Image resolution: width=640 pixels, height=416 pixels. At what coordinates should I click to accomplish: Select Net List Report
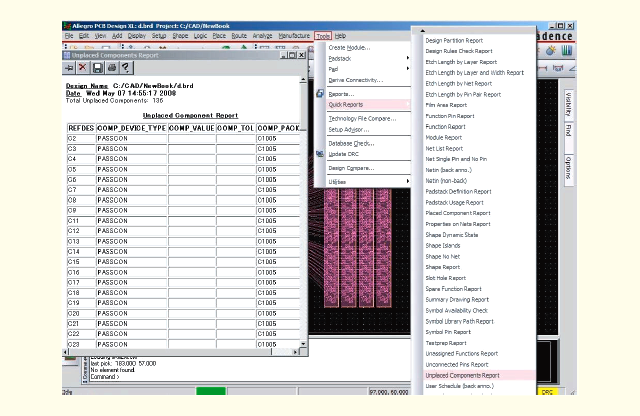coord(444,149)
